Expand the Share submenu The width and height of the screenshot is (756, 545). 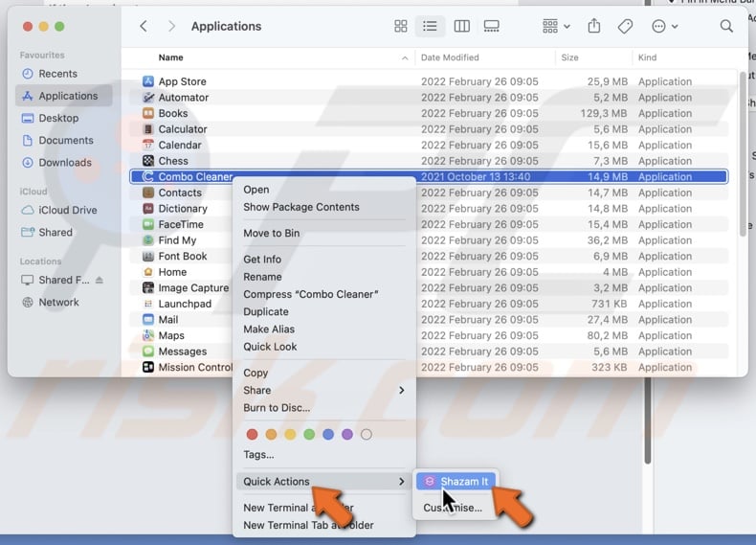pos(324,390)
